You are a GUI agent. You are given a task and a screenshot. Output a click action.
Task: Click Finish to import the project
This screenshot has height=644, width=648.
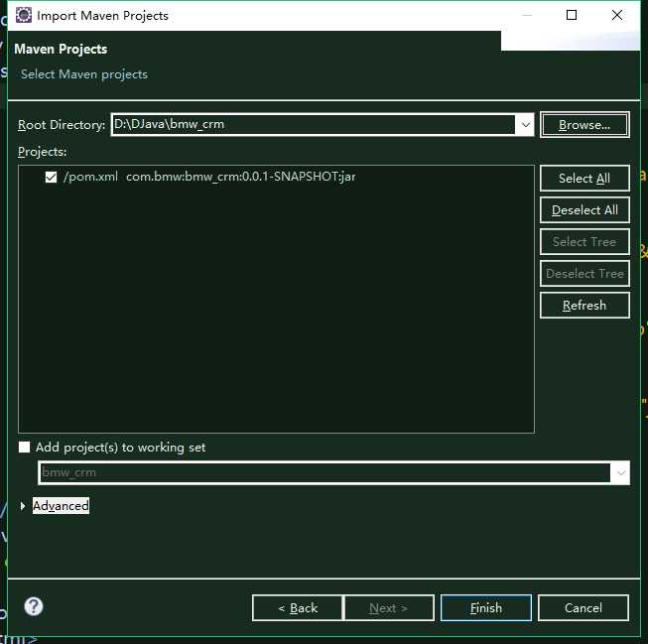pos(486,608)
